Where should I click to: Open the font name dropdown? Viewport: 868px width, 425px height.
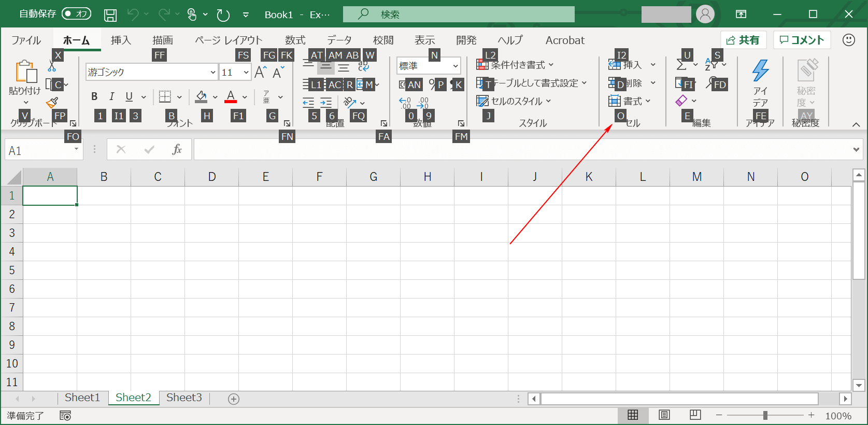[x=212, y=73]
